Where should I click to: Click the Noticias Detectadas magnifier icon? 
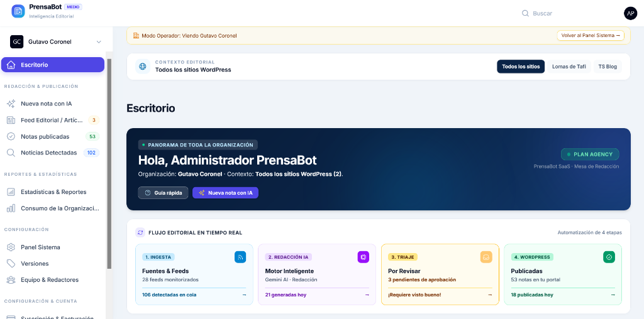pyautogui.click(x=11, y=153)
